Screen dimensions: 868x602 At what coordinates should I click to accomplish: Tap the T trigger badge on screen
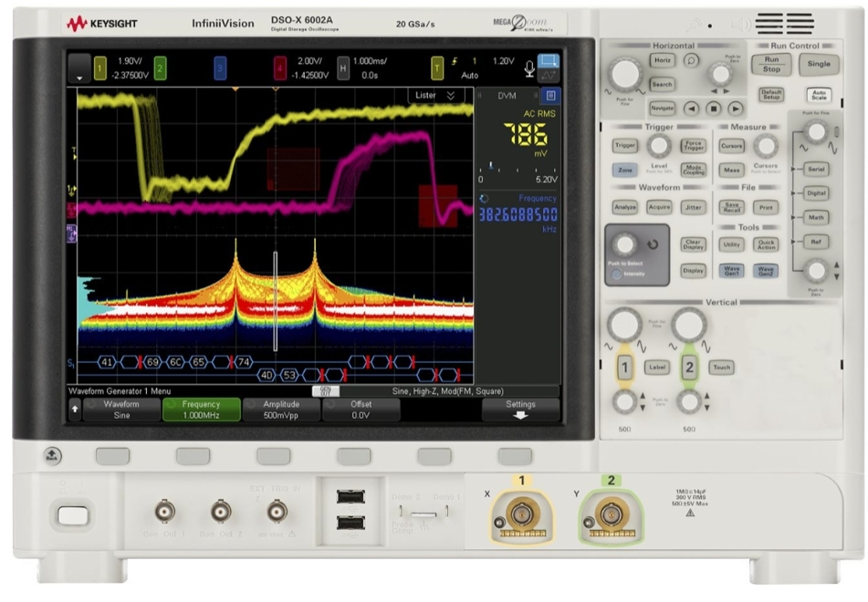click(x=437, y=68)
